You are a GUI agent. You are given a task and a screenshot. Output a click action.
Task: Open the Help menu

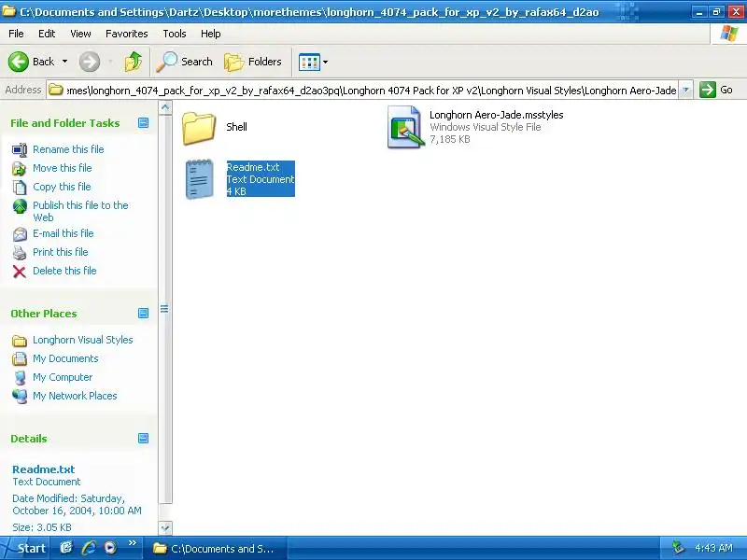211,34
